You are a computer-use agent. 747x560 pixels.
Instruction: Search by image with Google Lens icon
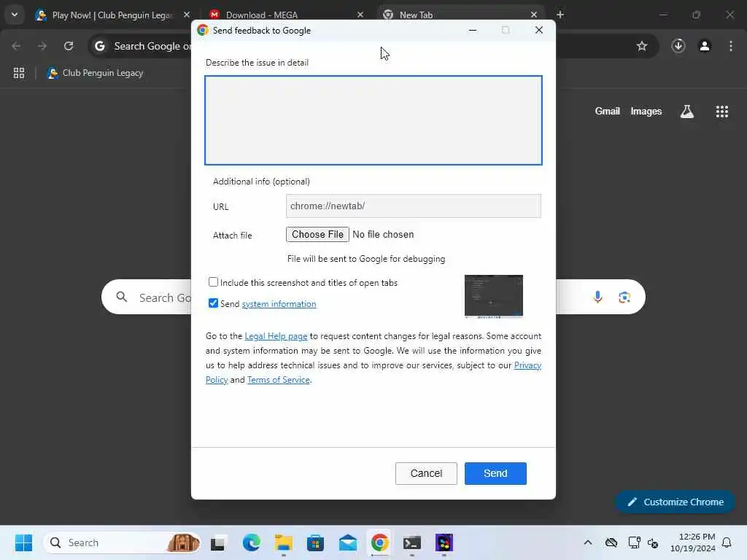pyautogui.click(x=624, y=297)
